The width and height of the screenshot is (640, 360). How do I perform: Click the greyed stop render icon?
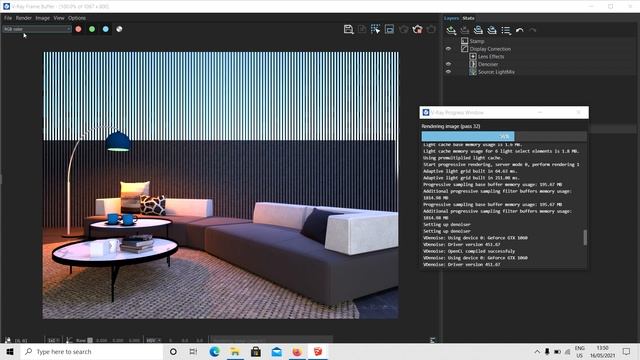click(x=403, y=29)
